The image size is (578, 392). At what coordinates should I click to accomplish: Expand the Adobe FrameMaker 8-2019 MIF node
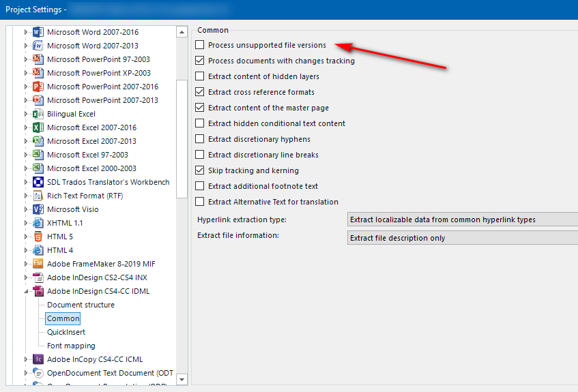[26, 264]
